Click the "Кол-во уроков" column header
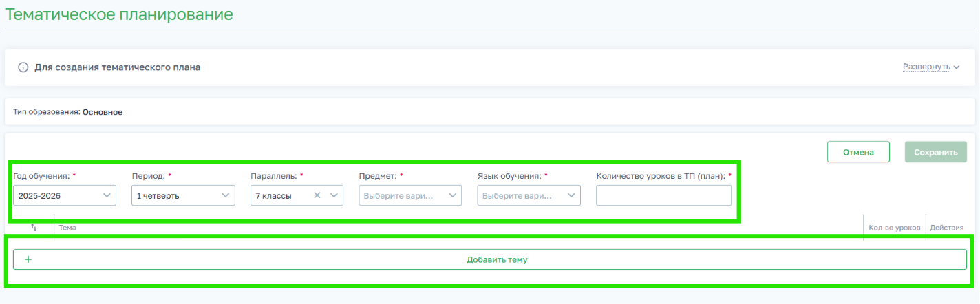Screen dimensions: 980x304 pyautogui.click(x=895, y=227)
